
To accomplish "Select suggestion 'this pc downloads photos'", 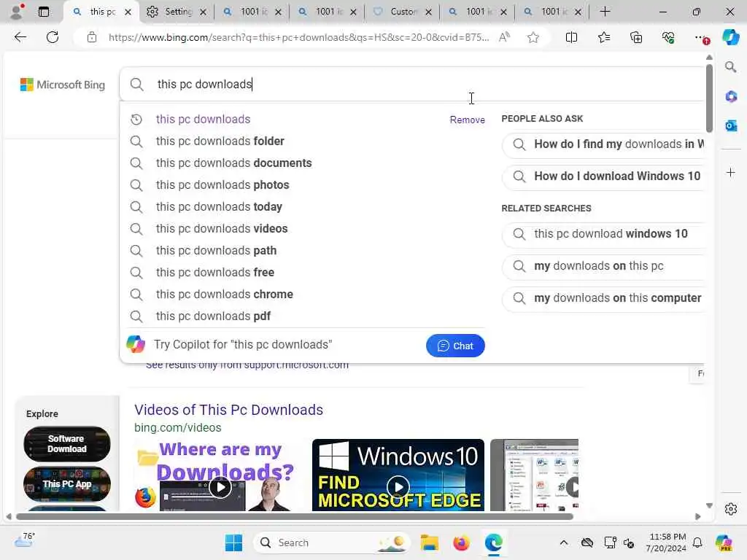I will pos(222,184).
